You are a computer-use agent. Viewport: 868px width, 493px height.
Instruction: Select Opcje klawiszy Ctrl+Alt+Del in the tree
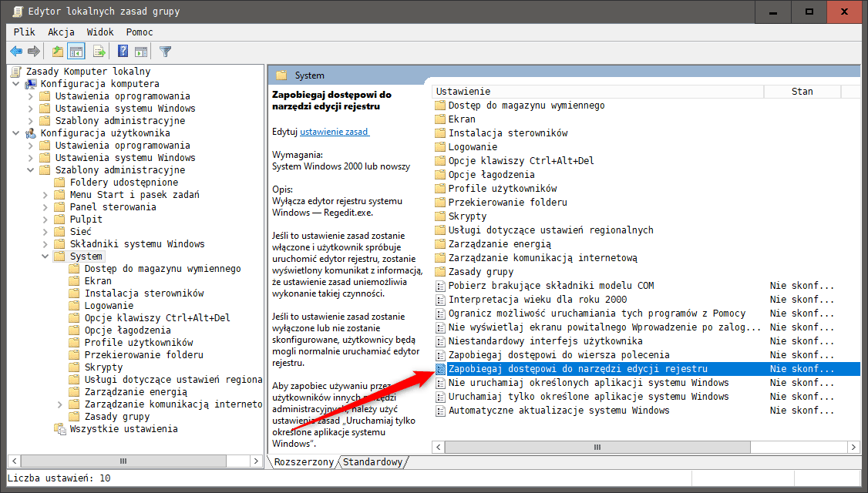coord(157,318)
